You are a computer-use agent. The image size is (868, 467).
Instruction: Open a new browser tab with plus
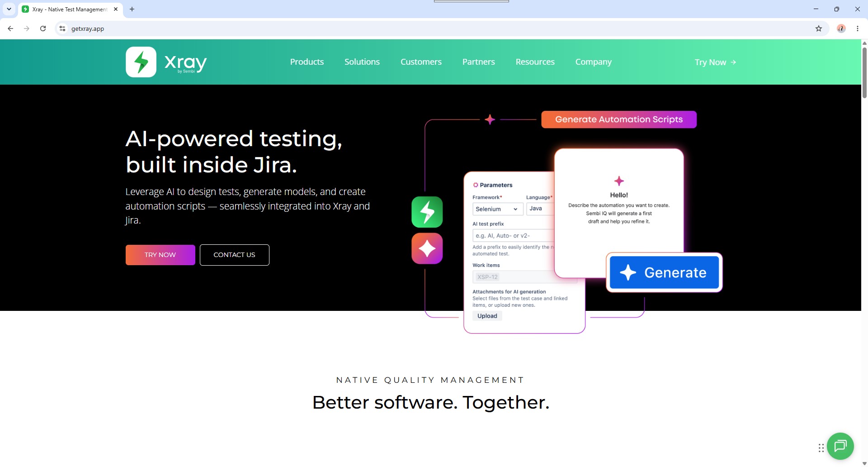coord(132,9)
